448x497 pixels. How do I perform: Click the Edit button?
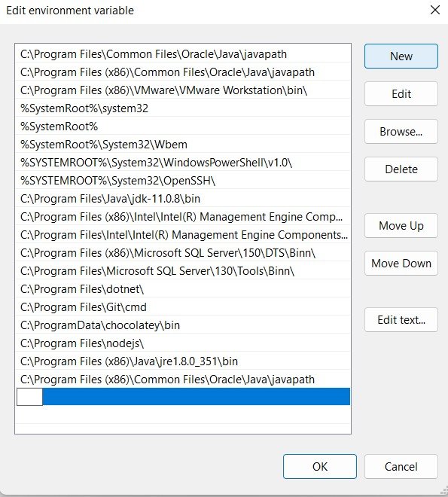[x=401, y=94]
